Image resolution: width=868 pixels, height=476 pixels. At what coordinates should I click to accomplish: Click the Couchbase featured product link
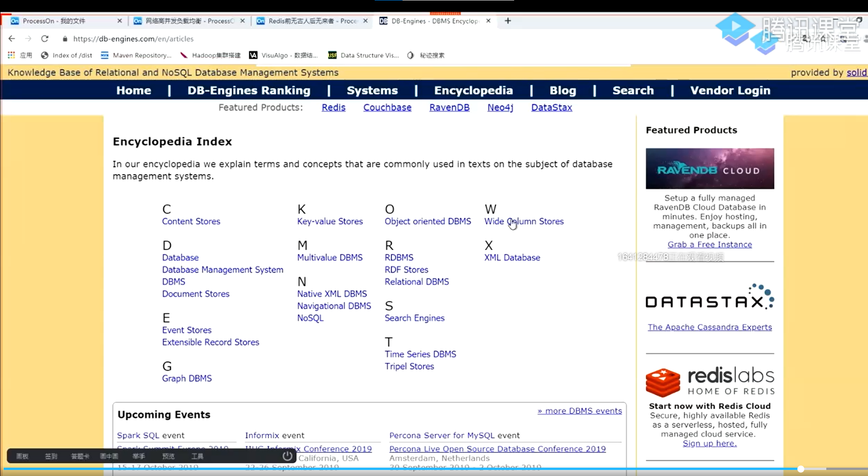(387, 107)
